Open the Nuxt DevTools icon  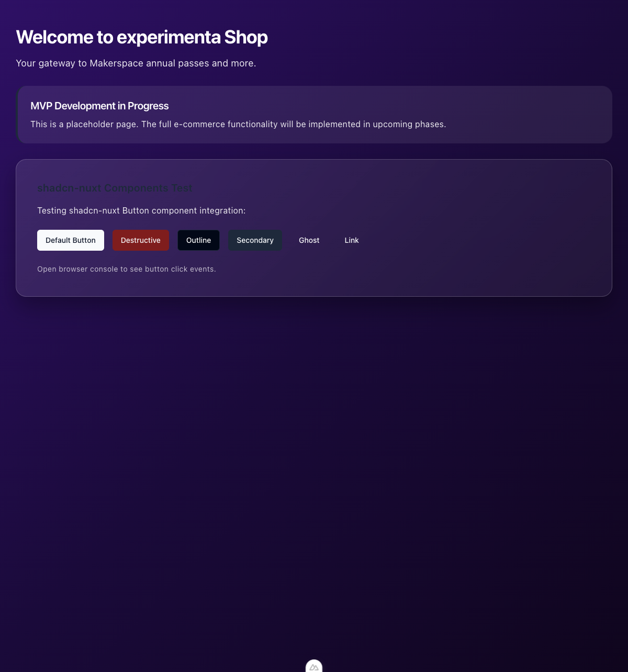pos(314,667)
